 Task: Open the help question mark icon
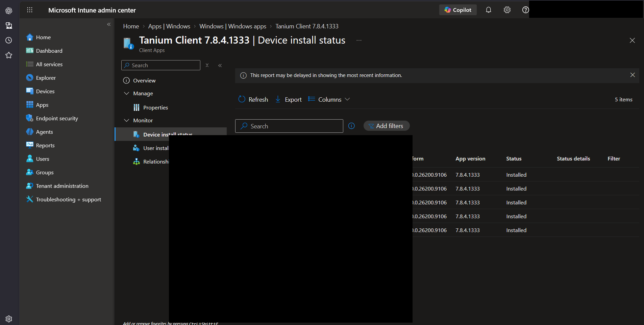click(x=525, y=10)
